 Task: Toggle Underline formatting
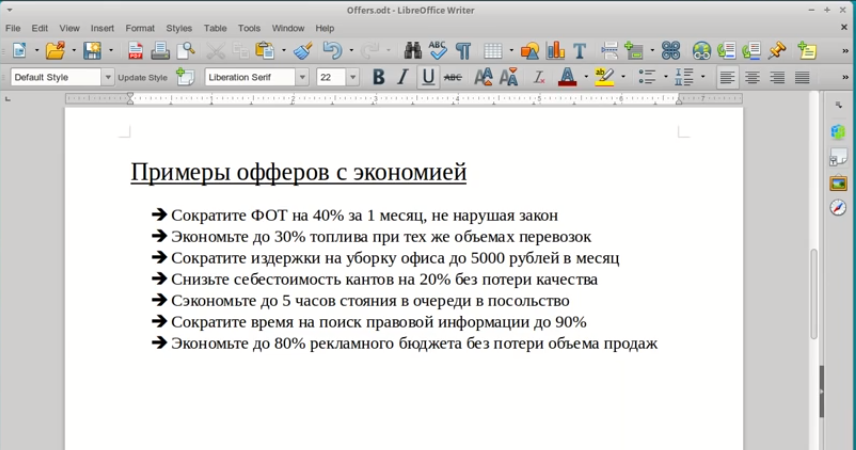click(428, 77)
